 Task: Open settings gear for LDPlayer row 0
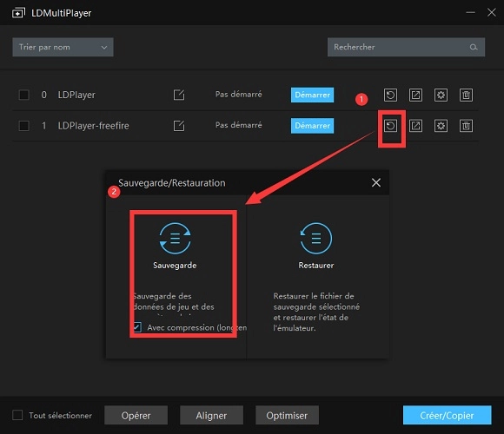441,95
